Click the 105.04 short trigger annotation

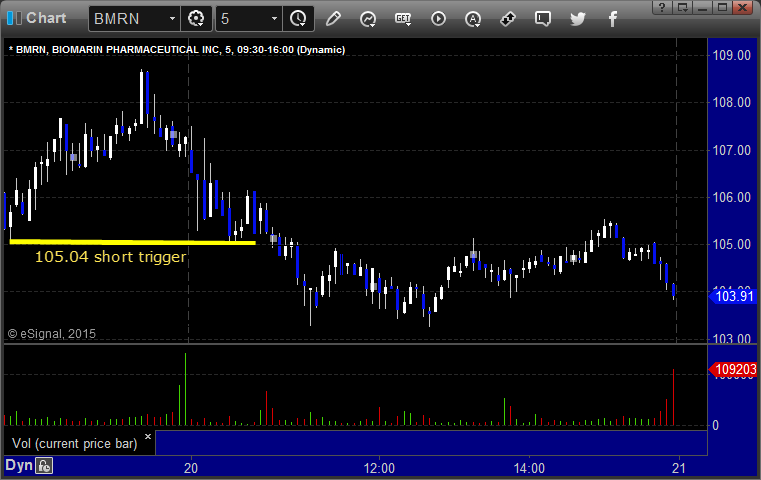(x=110, y=257)
